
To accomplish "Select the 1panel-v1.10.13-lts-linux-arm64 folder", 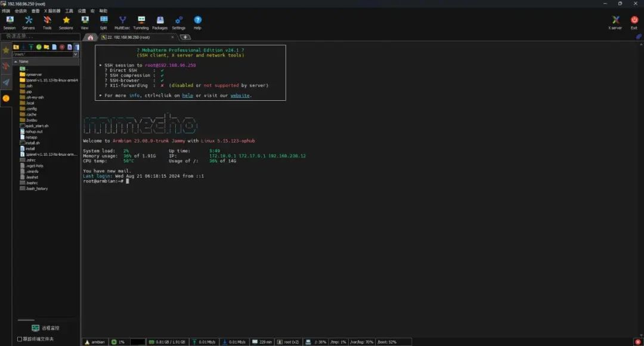I will (x=49, y=80).
